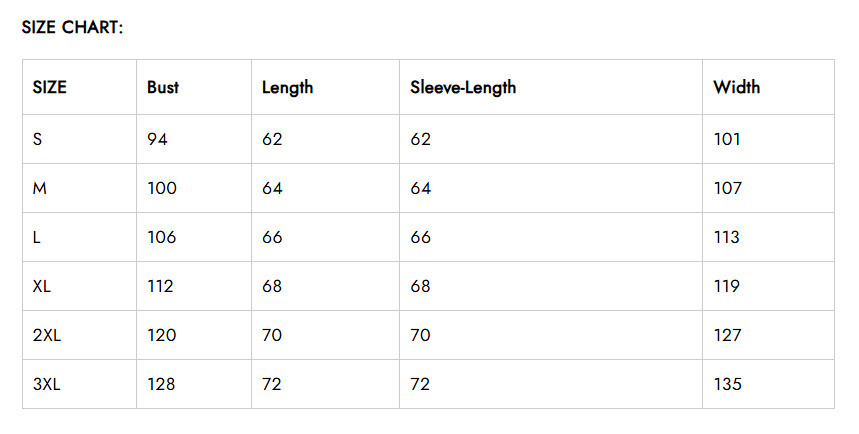Click the bust value 128
The image size is (859, 434).
(162, 384)
